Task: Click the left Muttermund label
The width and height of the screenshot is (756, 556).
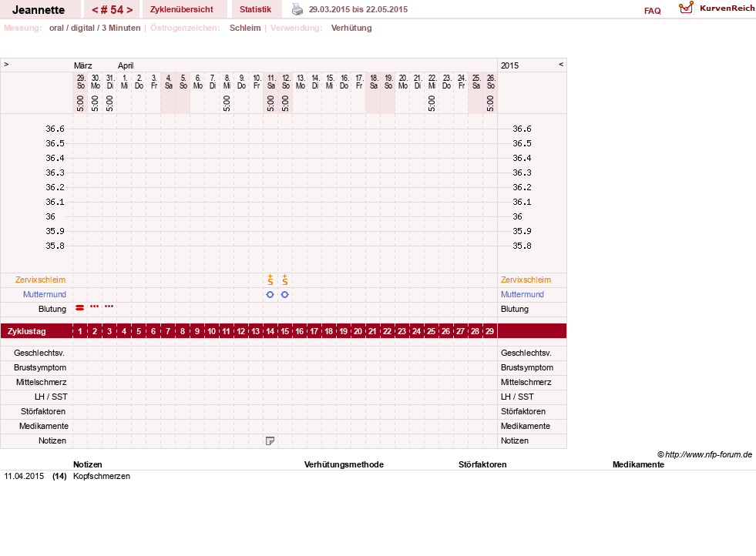Action: coord(45,294)
